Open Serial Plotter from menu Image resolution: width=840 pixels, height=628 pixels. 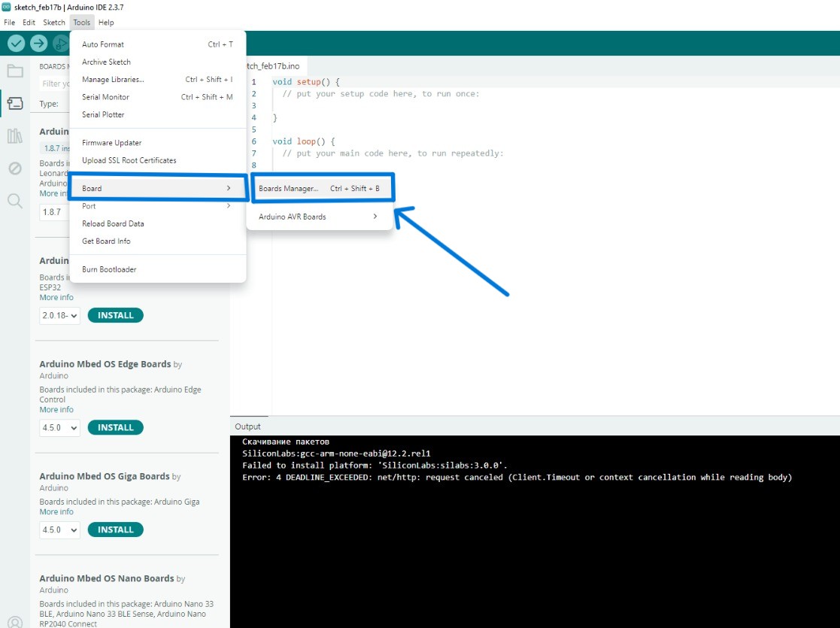157,114
